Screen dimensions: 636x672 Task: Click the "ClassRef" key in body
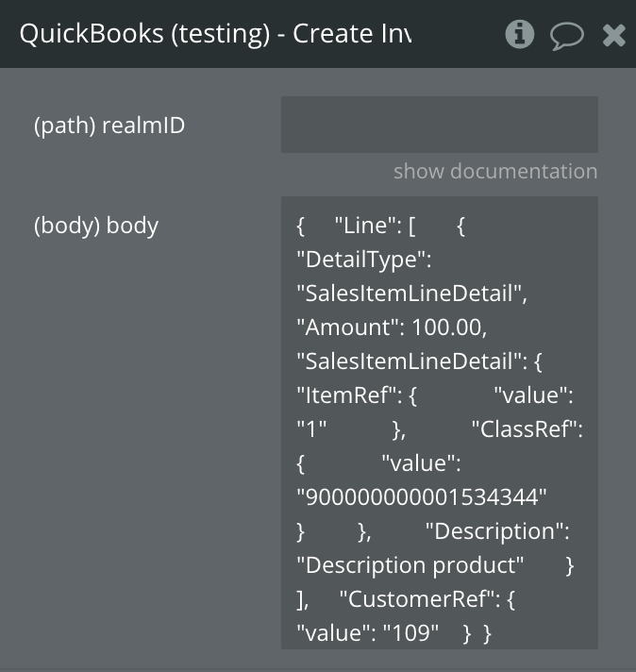pos(527,428)
